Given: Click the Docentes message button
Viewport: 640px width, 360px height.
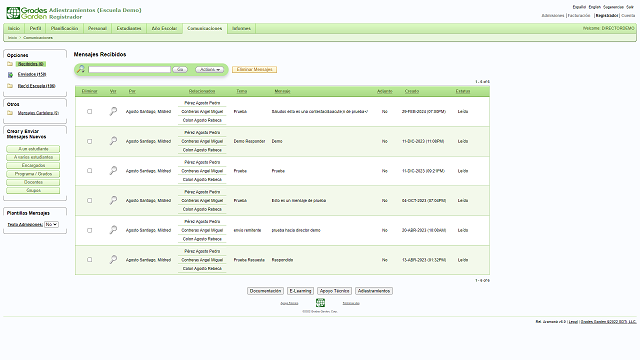Looking at the screenshot, I should [33, 182].
